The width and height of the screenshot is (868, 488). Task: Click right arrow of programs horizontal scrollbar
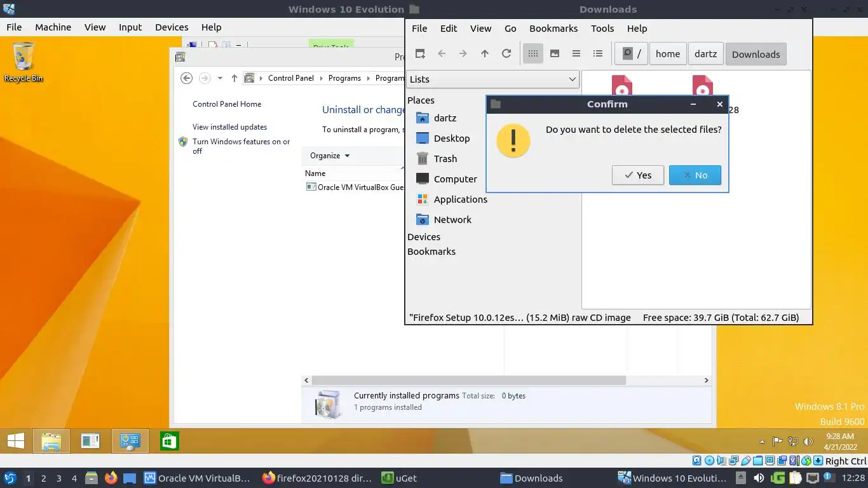pos(706,380)
